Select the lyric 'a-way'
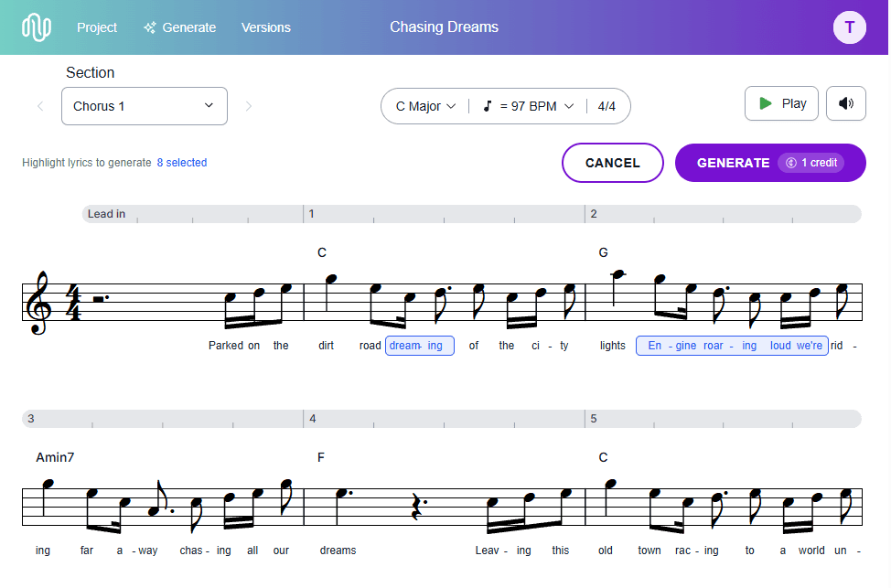The width and height of the screenshot is (891, 588). [x=137, y=551]
